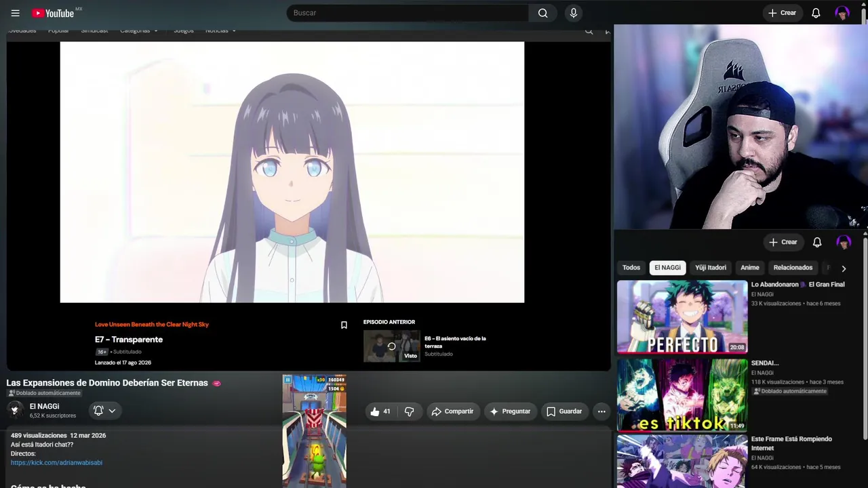The width and height of the screenshot is (868, 488).
Task: Toggle the bookmark icon beside E7 – Transparente
Action: point(344,325)
